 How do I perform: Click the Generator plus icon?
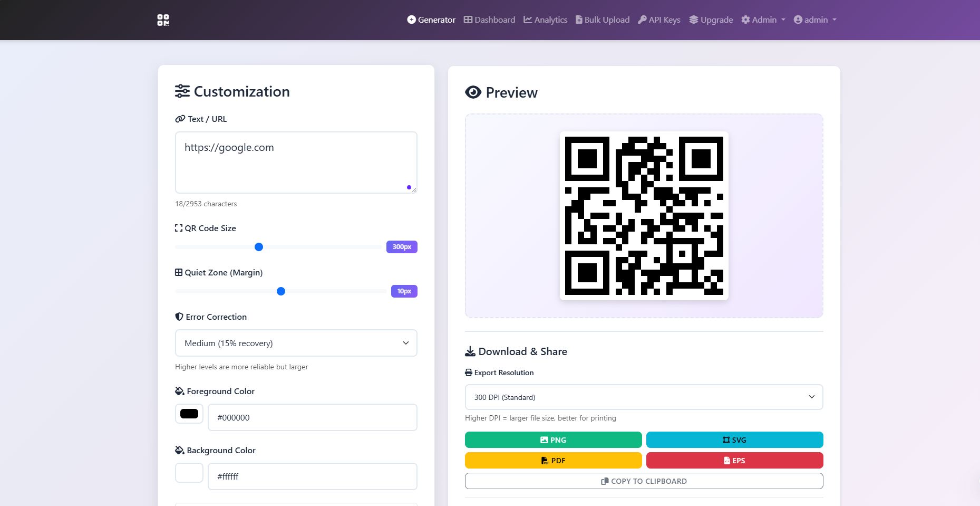coord(412,20)
